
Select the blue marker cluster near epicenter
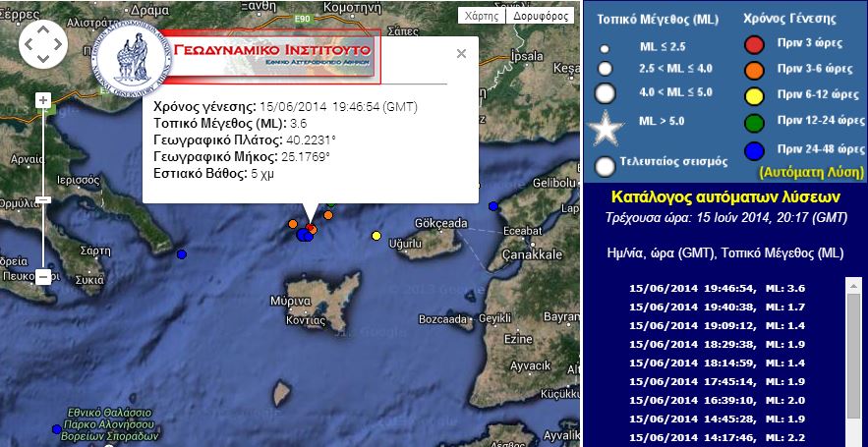tap(305, 235)
